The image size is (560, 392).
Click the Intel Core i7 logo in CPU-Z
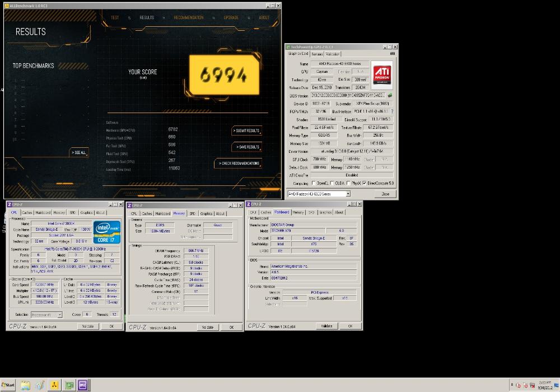coord(107,232)
